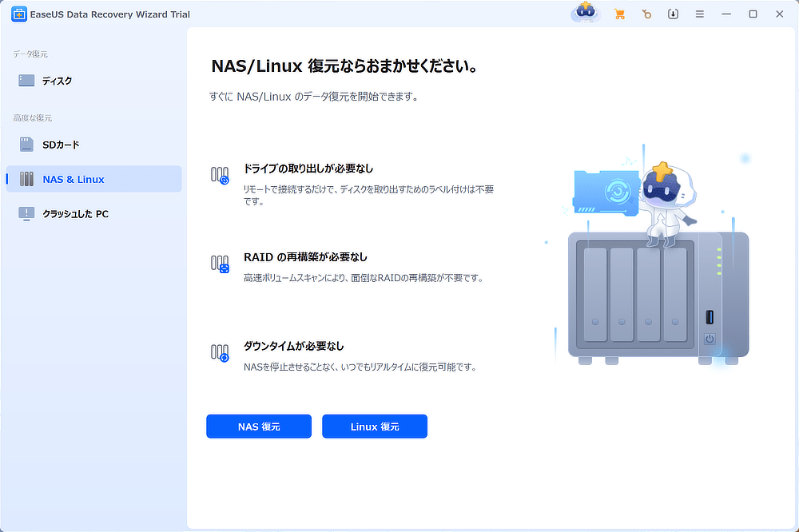Maximize the EaseUS window
Screen dimensions: 799x532
tap(753, 14)
